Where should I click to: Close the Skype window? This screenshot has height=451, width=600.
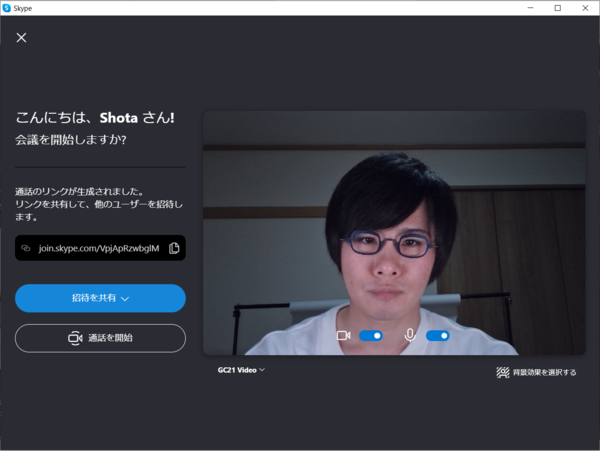click(585, 8)
